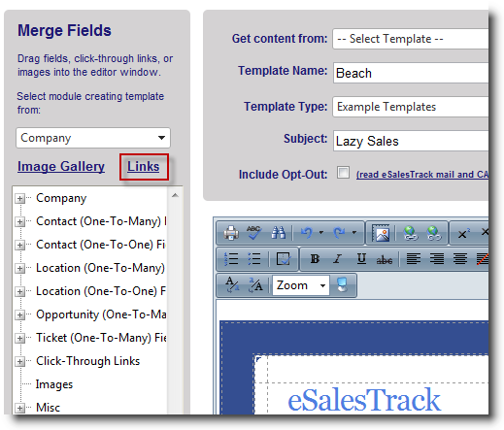
Task: Click the highlighted Links link
Action: point(143,166)
